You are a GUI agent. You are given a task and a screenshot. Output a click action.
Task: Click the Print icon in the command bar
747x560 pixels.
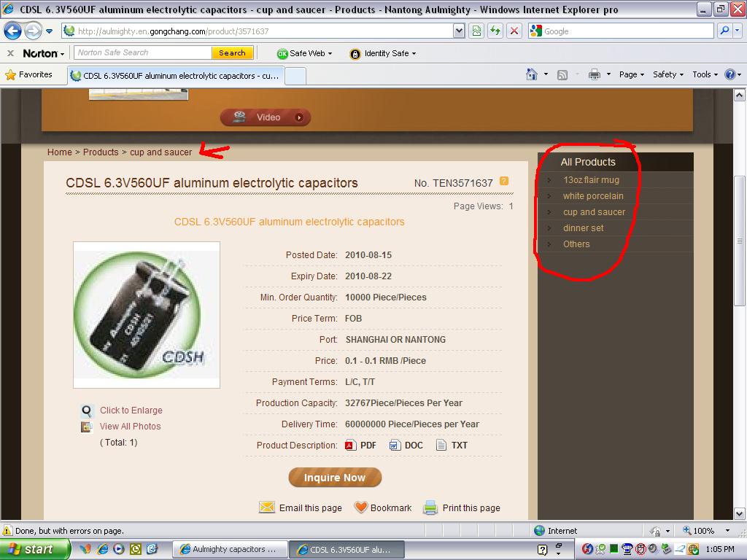[x=594, y=74]
